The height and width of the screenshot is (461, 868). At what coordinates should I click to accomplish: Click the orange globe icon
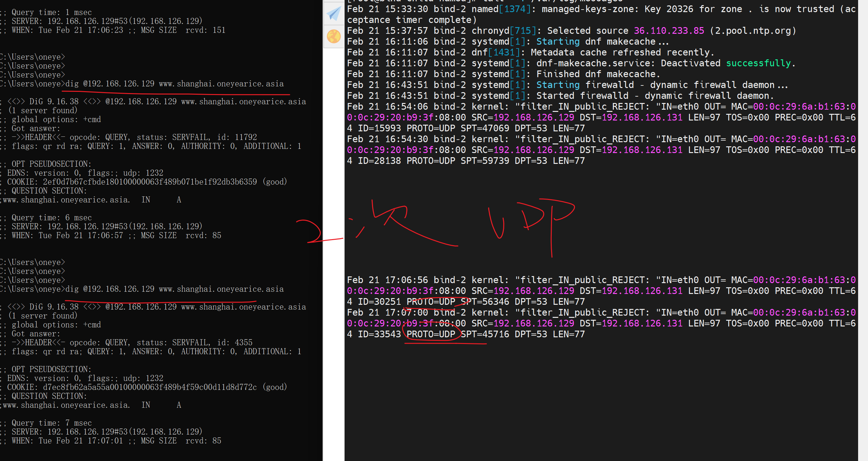point(334,36)
